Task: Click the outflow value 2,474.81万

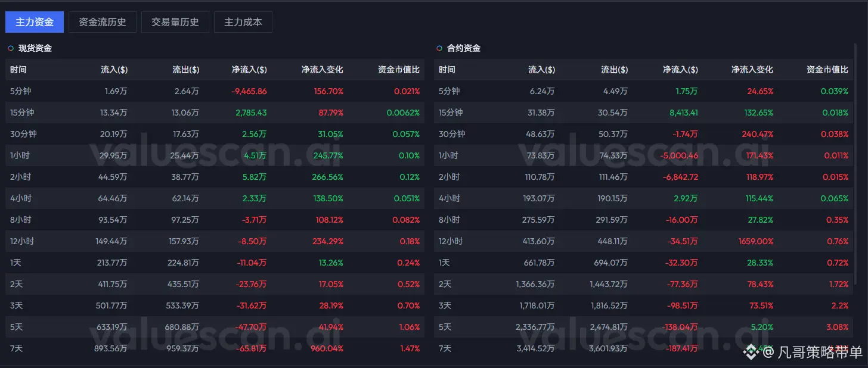Action: pos(608,327)
